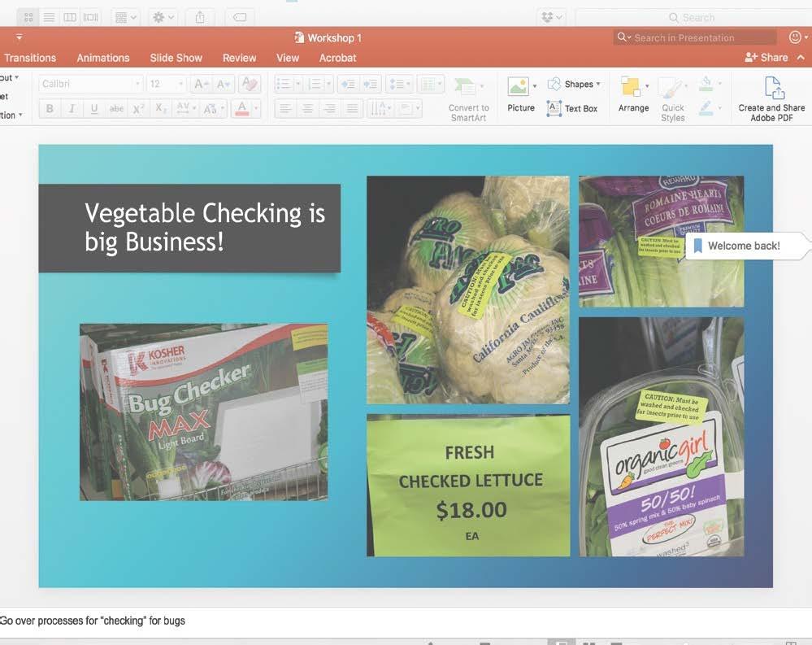Screen dimensions: 812x645
Task: Apply the red font color
Action: (x=242, y=109)
